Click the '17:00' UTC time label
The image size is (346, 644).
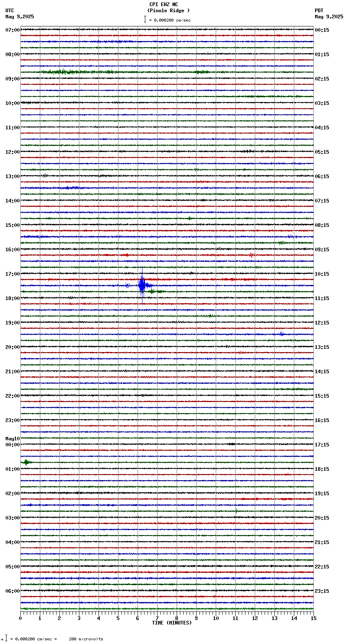(13, 274)
